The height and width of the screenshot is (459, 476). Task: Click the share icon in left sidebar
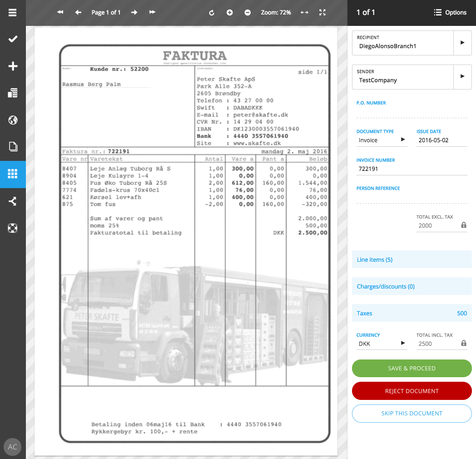click(x=13, y=201)
